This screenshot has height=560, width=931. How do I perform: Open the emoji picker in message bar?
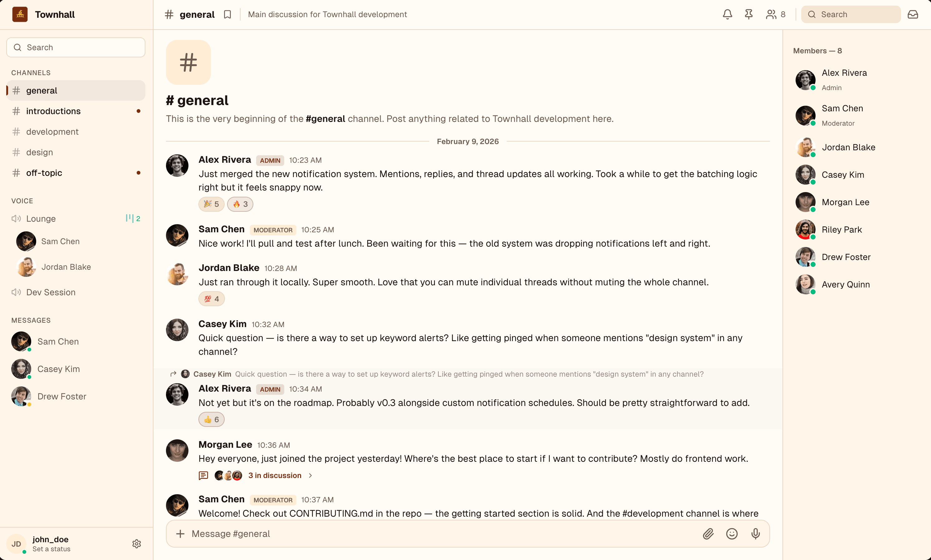[x=732, y=533]
